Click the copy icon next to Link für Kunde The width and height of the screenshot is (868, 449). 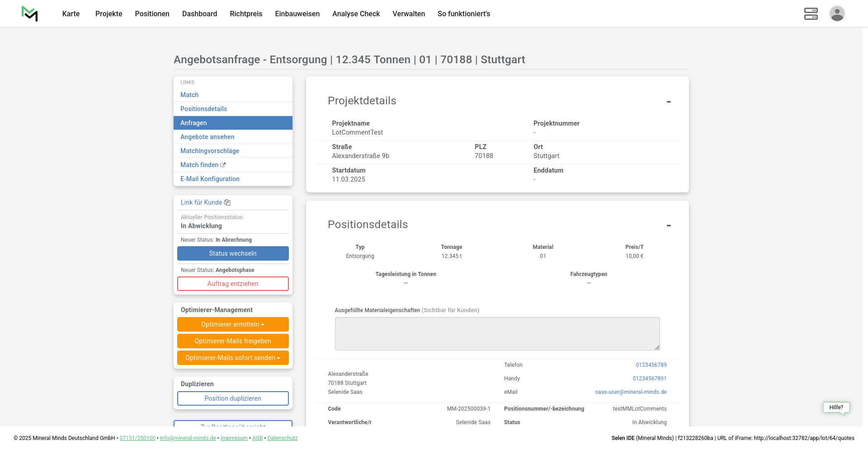click(x=227, y=203)
